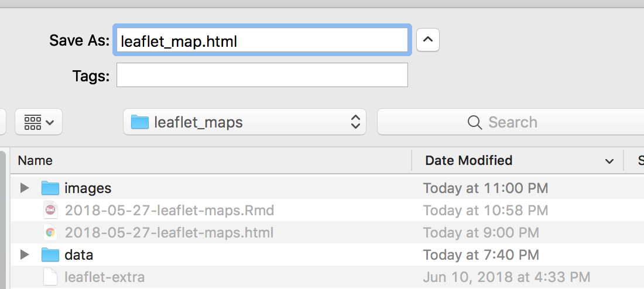
Task: Click the Rmd file icon
Action: coord(50,210)
